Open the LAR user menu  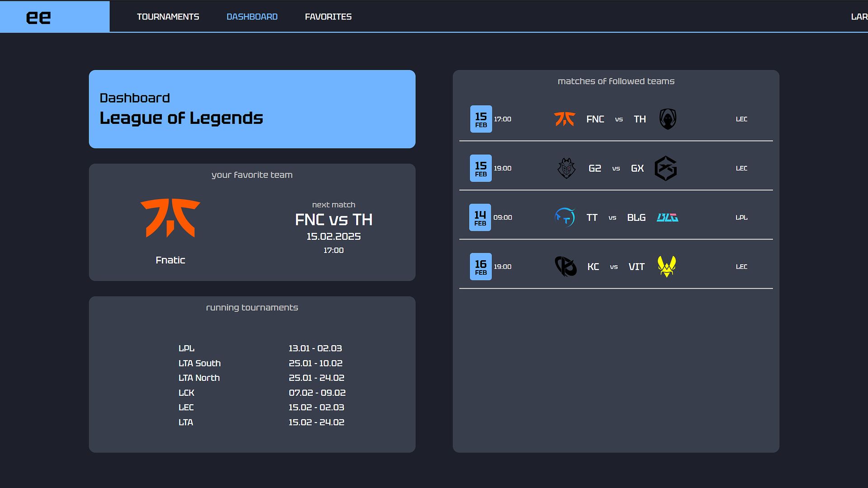tap(859, 17)
